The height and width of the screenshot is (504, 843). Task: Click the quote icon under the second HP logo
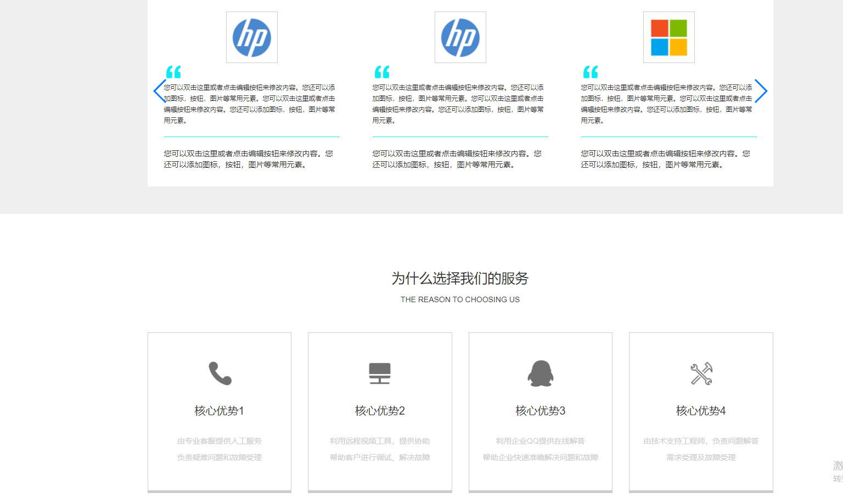pyautogui.click(x=382, y=72)
